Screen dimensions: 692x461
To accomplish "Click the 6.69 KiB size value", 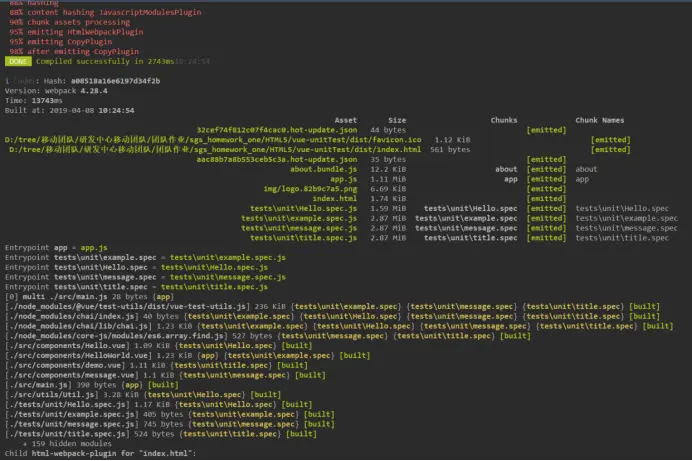I will point(388,189).
